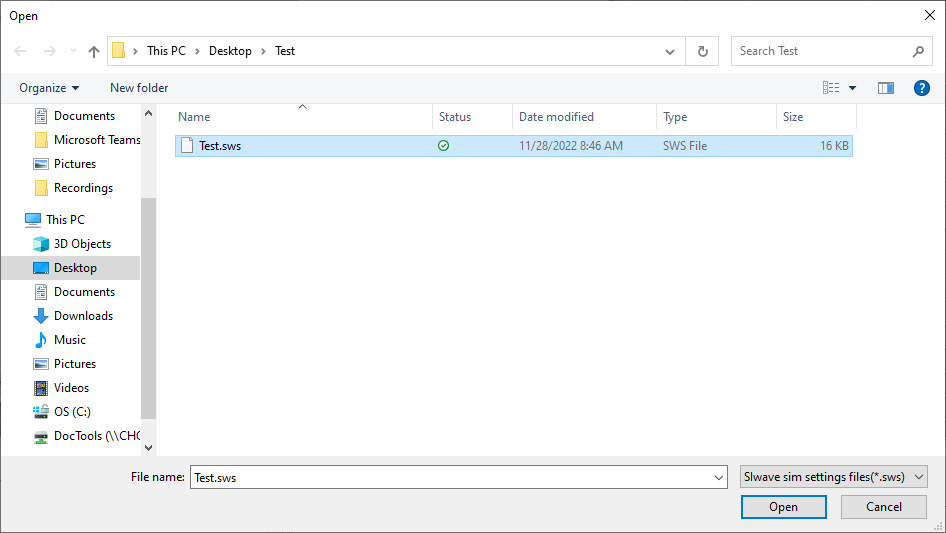Click the Up one level arrow icon
The image size is (946, 533).
click(94, 51)
